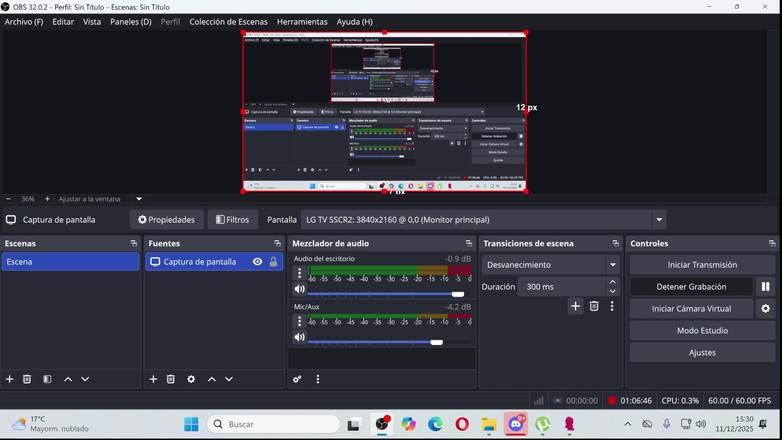Open scene filters icon in Escenas toolbar
Viewport: 782px width, 440px height.
(x=47, y=379)
